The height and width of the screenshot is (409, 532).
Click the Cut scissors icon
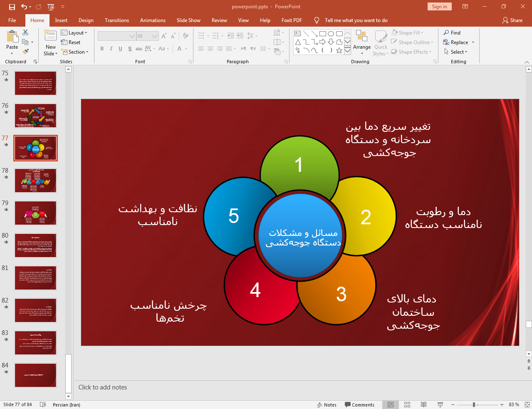25,32
